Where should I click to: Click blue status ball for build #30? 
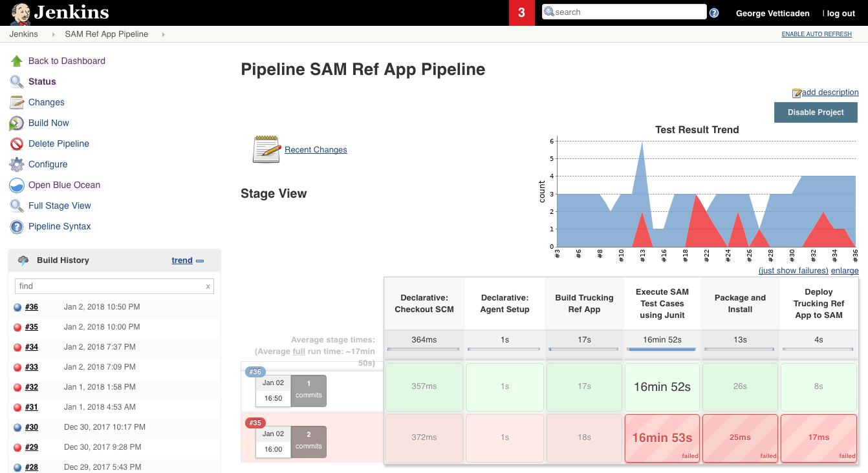click(x=17, y=428)
